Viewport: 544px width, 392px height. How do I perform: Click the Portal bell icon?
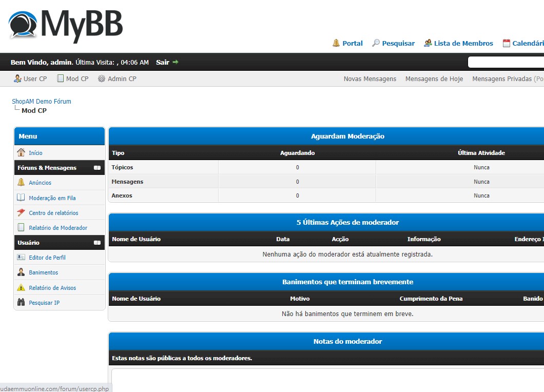pos(336,43)
